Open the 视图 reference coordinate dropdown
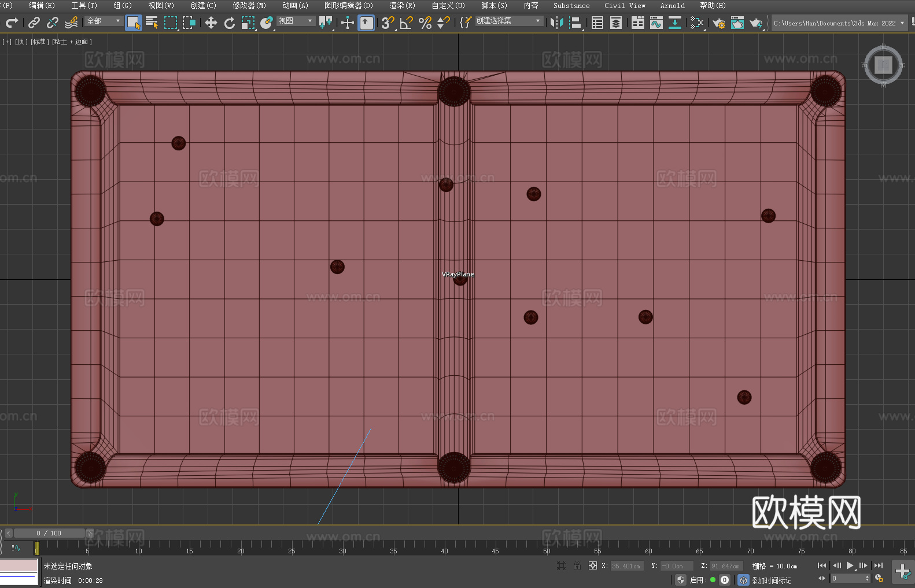The image size is (915, 588). pyautogui.click(x=296, y=21)
